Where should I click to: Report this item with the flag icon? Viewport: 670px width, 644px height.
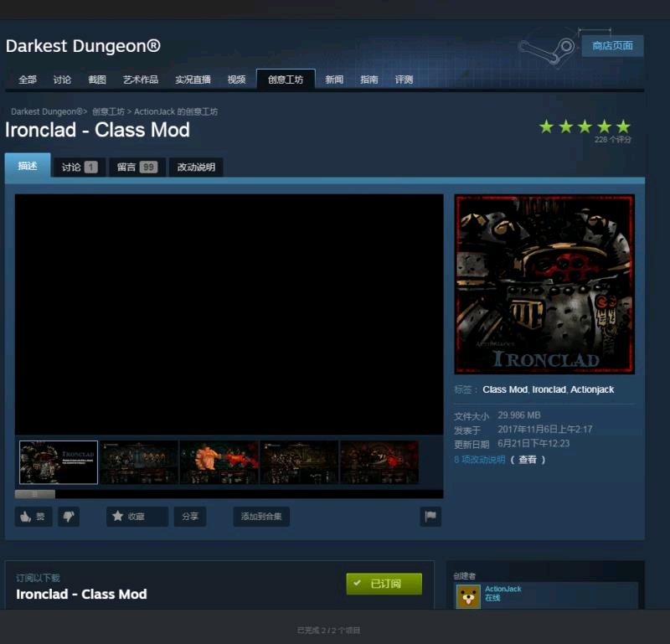click(430, 517)
